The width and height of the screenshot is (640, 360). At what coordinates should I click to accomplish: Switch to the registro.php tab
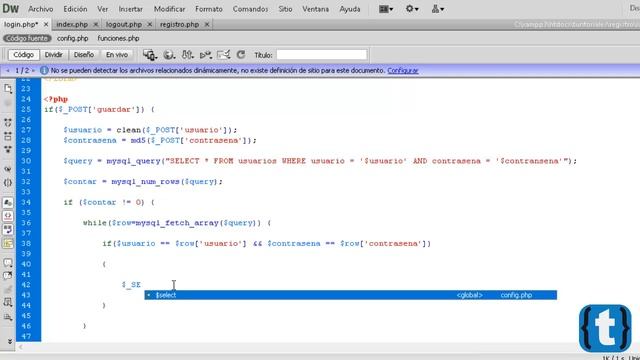point(179,24)
